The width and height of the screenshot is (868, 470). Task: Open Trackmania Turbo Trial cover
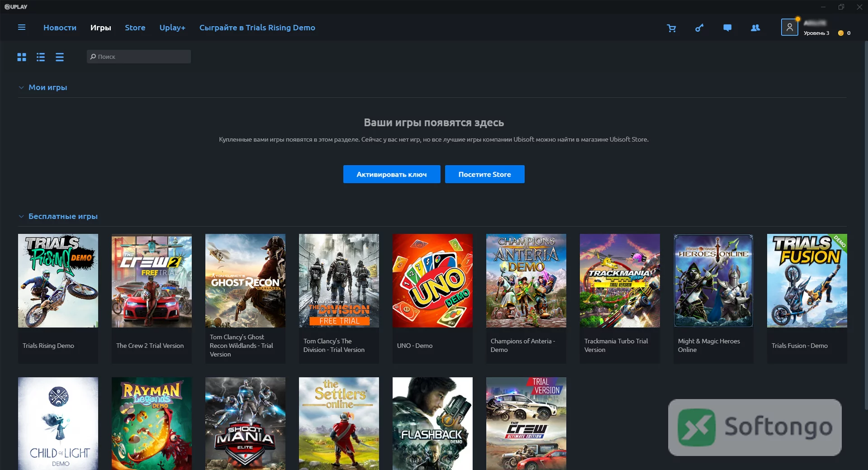(x=619, y=280)
